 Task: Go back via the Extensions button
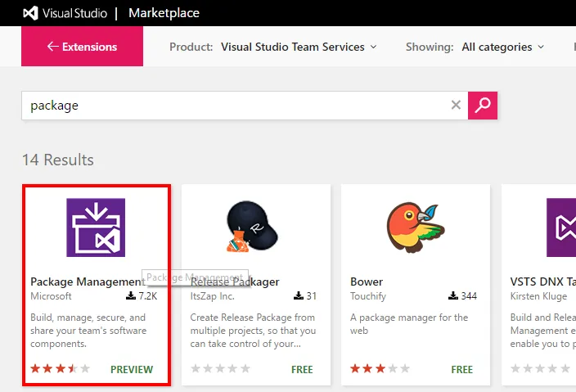pyautogui.click(x=83, y=47)
